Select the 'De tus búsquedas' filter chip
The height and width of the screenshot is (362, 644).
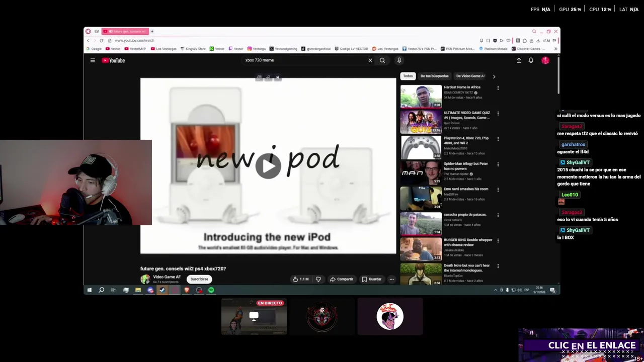tap(434, 76)
